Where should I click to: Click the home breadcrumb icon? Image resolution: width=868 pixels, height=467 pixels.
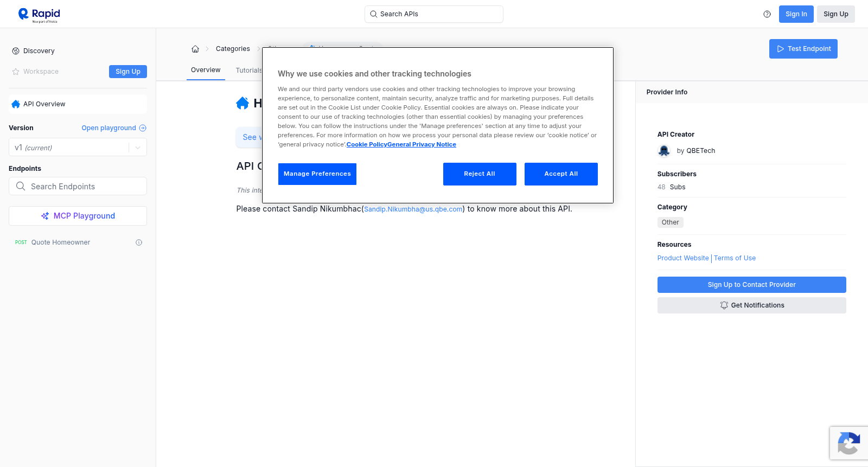pyautogui.click(x=195, y=49)
